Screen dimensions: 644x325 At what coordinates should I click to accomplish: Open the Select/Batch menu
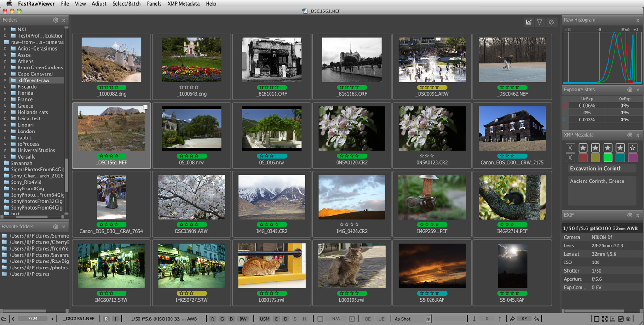coord(126,4)
